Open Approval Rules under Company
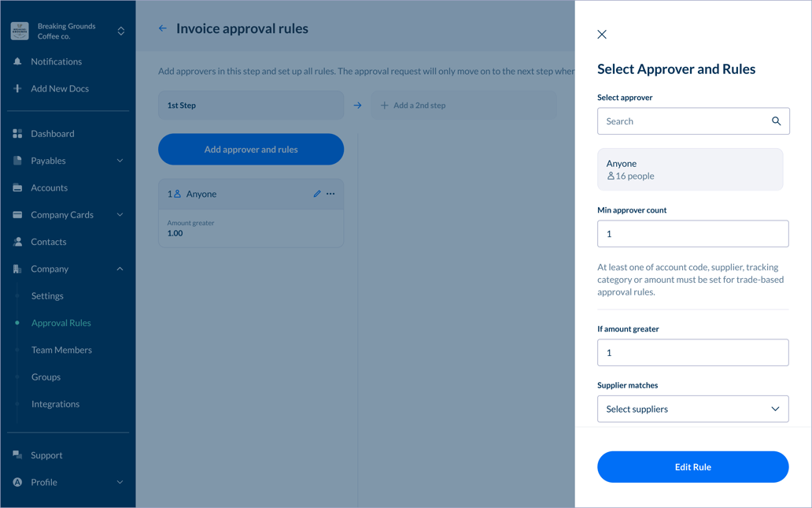This screenshot has height=508, width=812. tap(61, 322)
